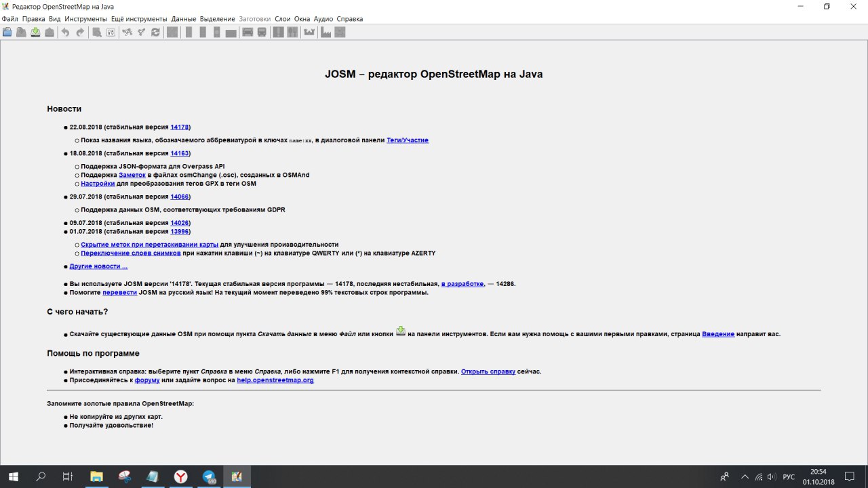Open the Данные menu
This screenshot has width=868, height=488.
(x=184, y=19)
